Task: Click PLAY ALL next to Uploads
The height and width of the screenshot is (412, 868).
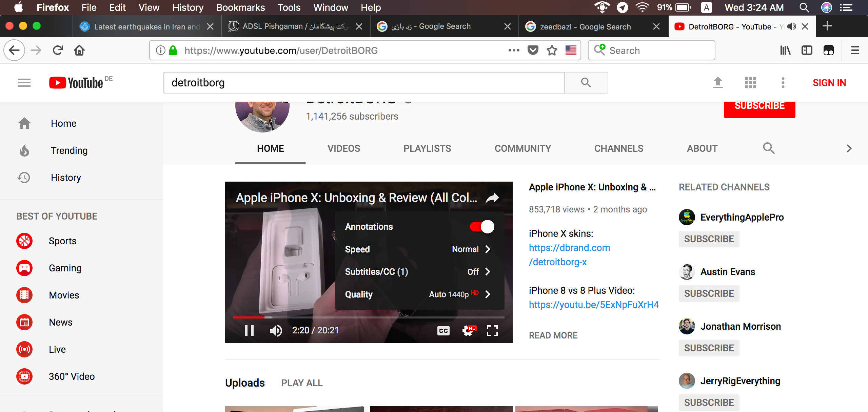Action: (302, 383)
